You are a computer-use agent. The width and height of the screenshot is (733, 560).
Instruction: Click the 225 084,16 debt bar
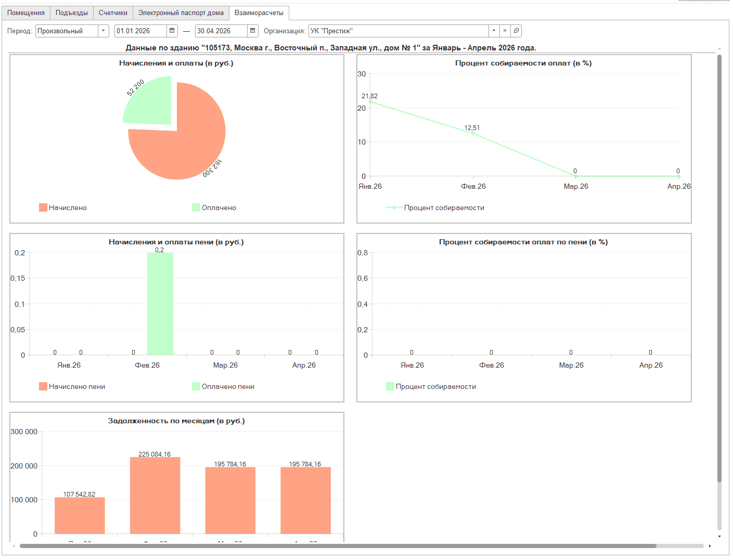155,496
